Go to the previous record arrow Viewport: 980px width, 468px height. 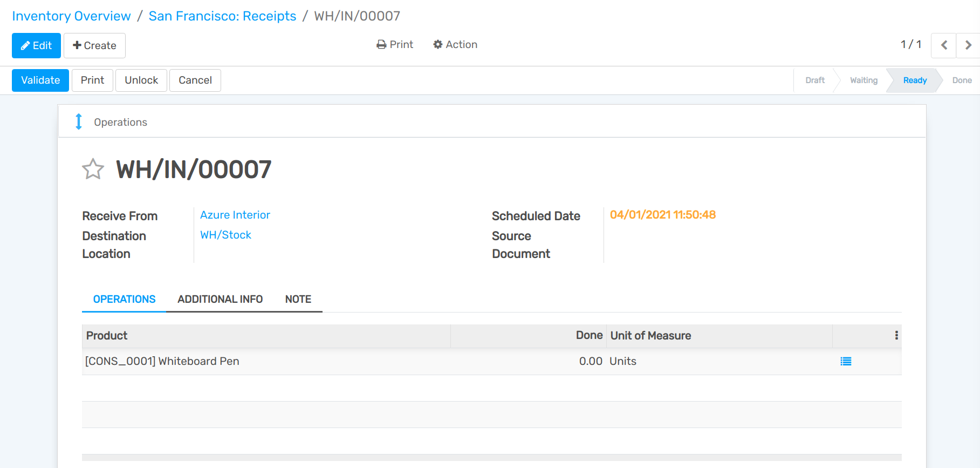tap(944, 45)
